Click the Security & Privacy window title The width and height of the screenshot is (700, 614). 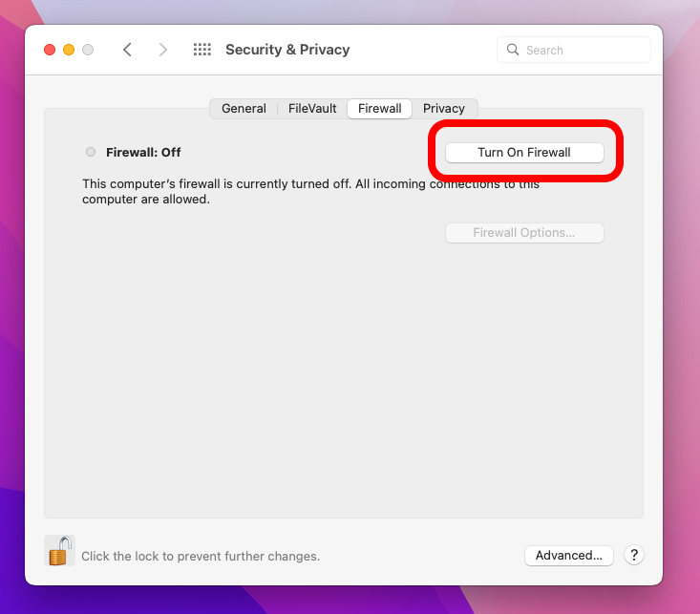(x=287, y=50)
